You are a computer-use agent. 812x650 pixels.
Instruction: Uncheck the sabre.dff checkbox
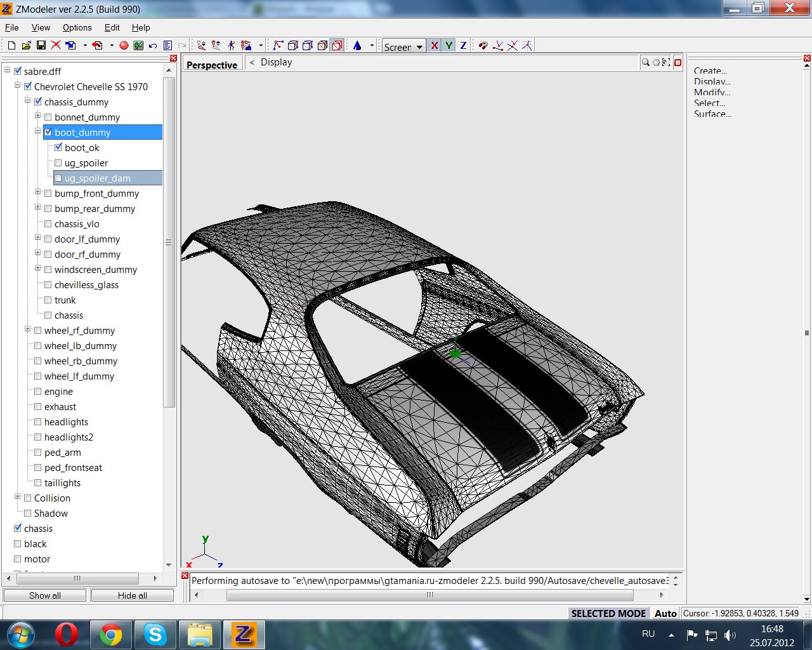18,71
